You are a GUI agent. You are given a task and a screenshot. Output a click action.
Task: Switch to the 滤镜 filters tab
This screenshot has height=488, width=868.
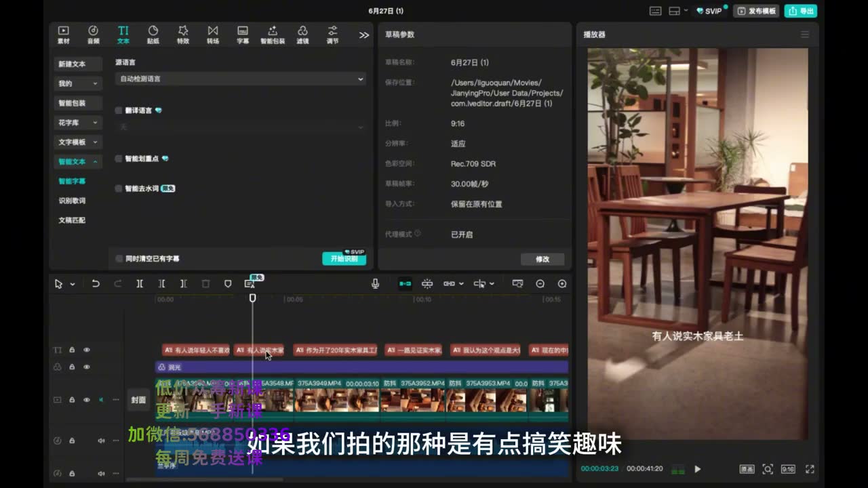[x=302, y=35]
